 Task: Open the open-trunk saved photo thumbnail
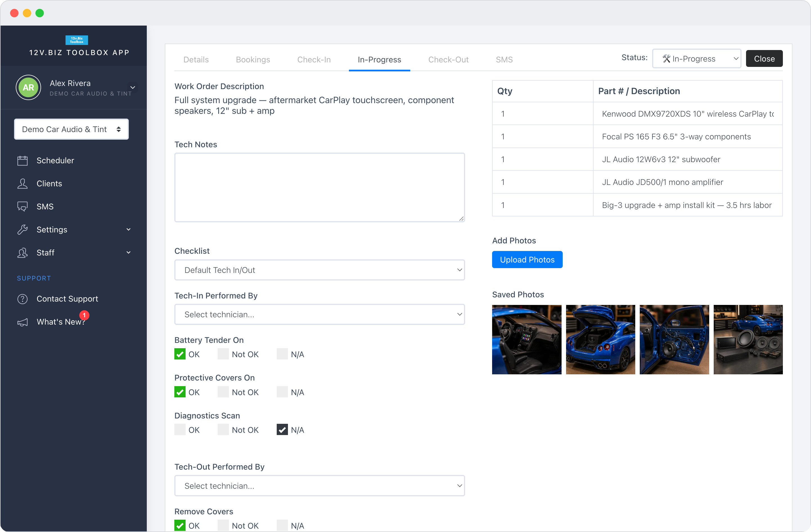click(600, 339)
